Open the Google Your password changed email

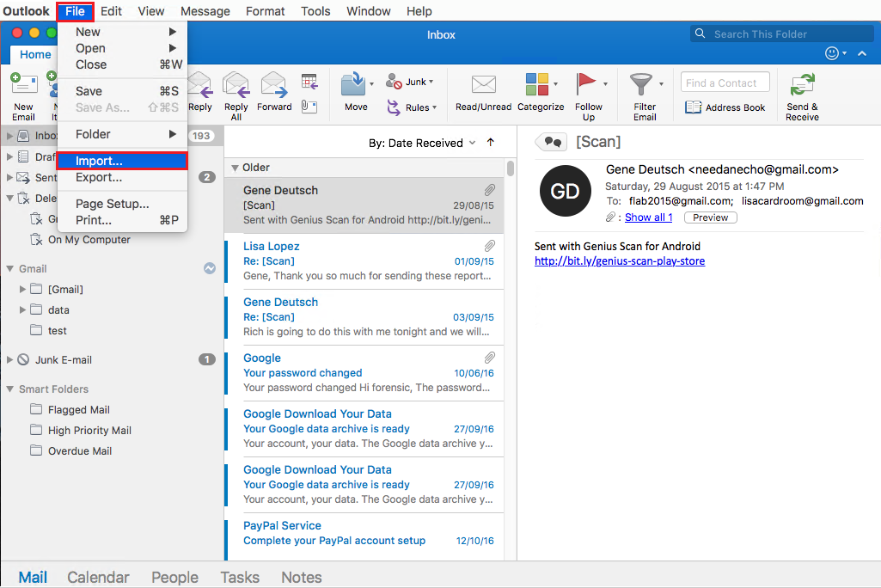click(x=365, y=373)
